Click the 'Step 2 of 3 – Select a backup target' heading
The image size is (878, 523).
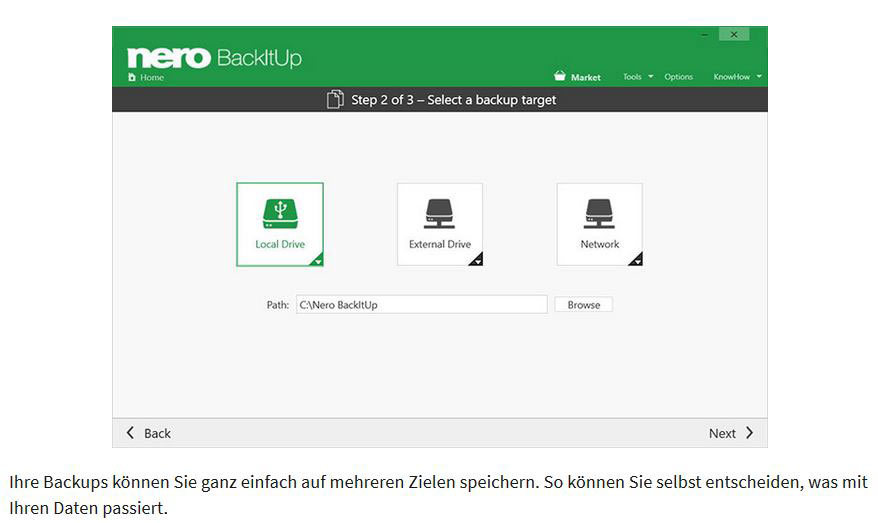(454, 100)
